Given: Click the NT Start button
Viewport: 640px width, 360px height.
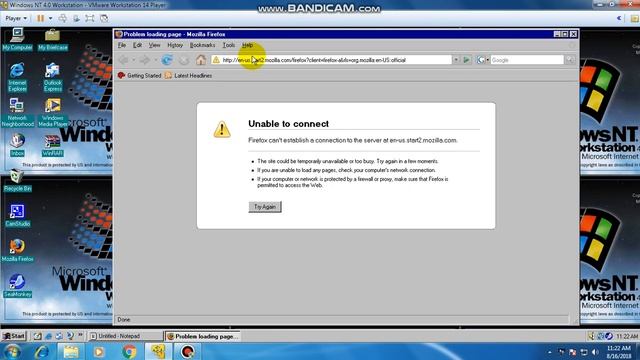Looking at the screenshot, I should [14, 336].
